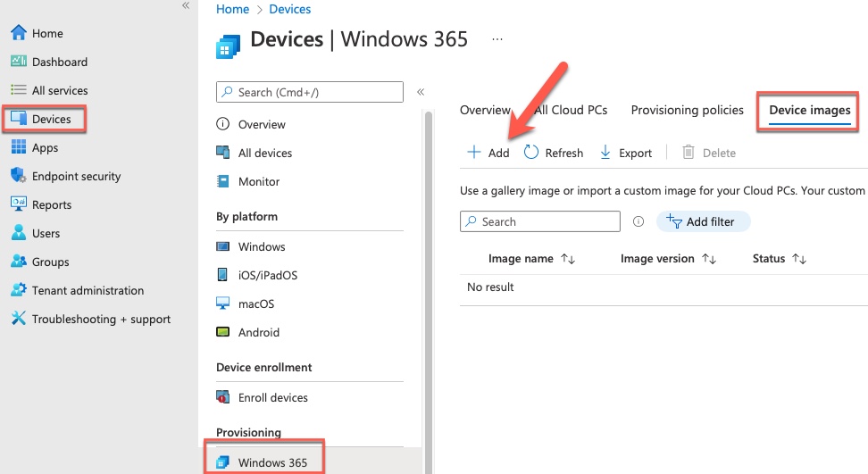
Task: Click the 'Device enrollment' section heading
Action: [x=264, y=367]
